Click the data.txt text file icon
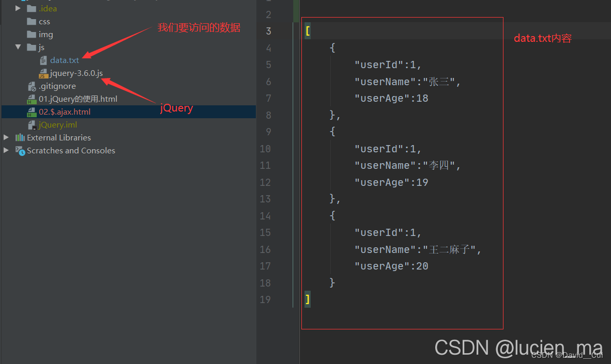The width and height of the screenshot is (611, 364). pyautogui.click(x=43, y=60)
